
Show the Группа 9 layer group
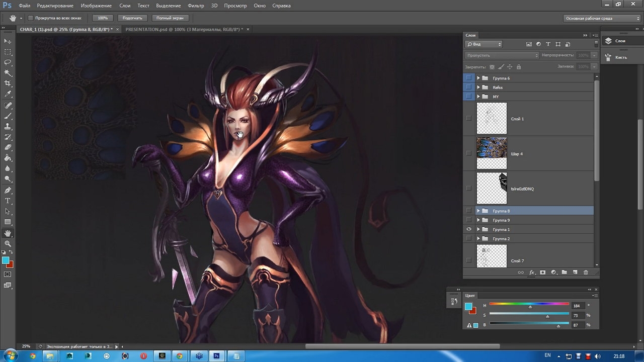pyautogui.click(x=469, y=220)
